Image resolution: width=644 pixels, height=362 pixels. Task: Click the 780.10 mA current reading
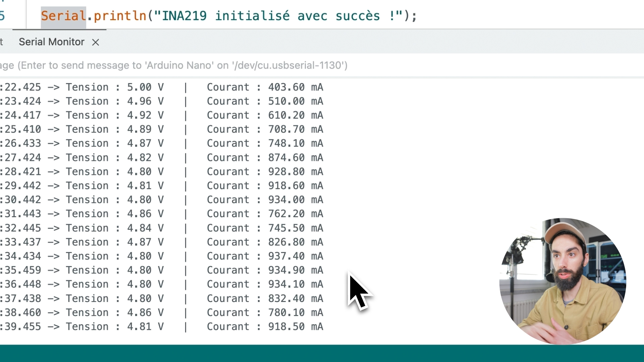[295, 312]
